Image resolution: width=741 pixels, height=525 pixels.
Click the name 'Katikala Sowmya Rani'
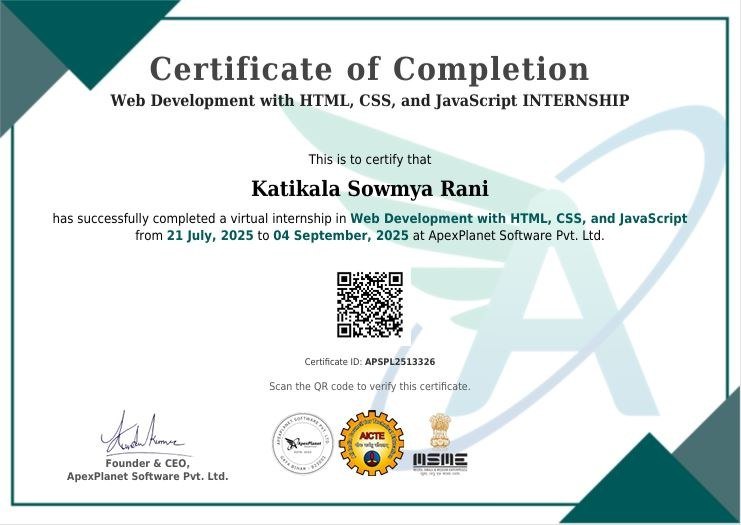pyautogui.click(x=370, y=189)
